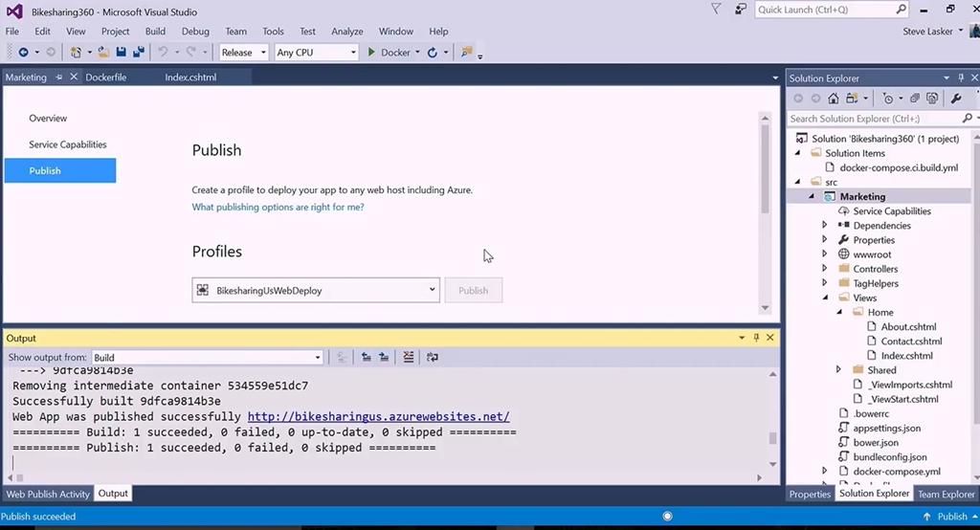Toggle Show All Files in Solution Explorer

[x=931, y=99]
